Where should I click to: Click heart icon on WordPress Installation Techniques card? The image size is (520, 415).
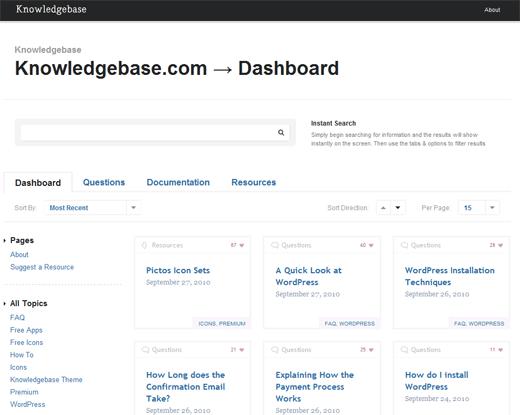[500, 245]
